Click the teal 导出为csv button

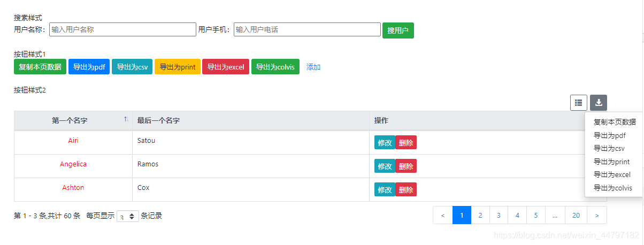132,67
